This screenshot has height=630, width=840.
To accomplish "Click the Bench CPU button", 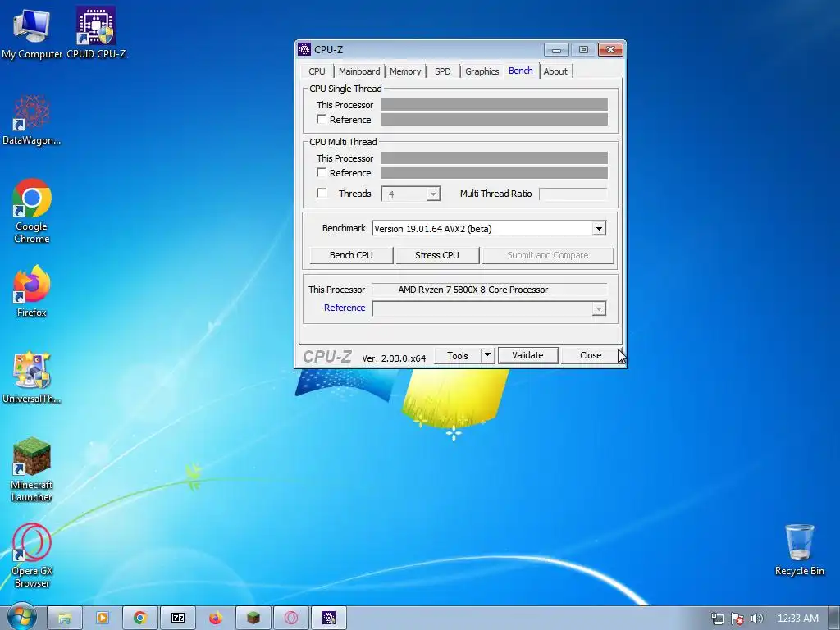I will (x=351, y=255).
